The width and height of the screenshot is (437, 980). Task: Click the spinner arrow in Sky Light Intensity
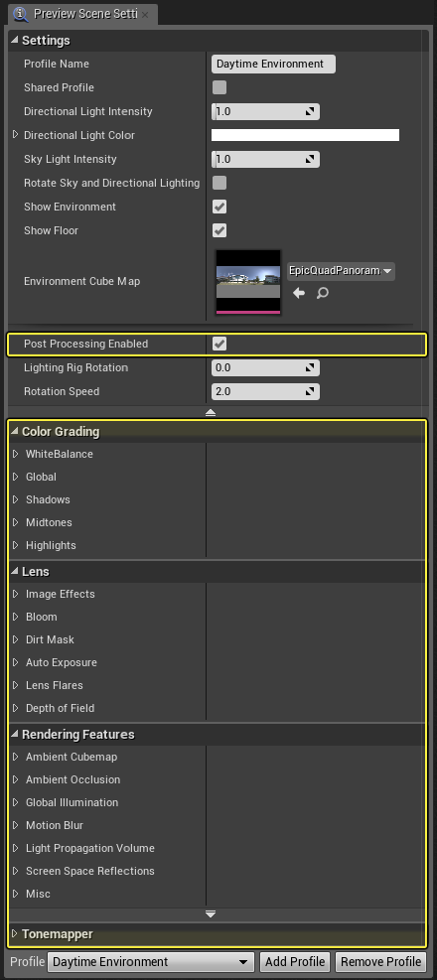(310, 160)
